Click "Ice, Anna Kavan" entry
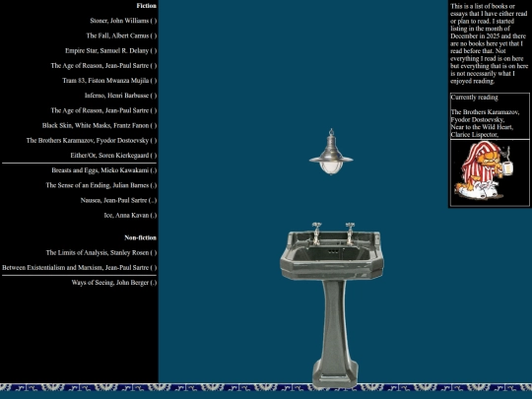 pyautogui.click(x=130, y=215)
